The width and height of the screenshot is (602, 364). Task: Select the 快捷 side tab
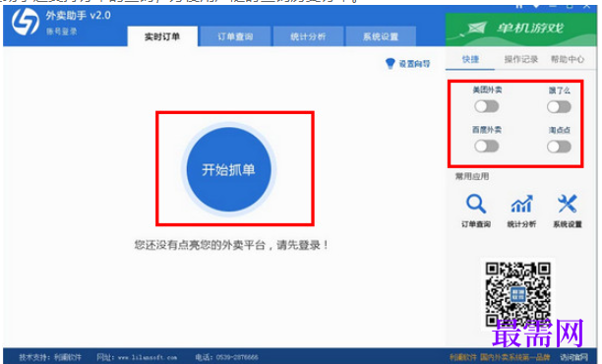tap(470, 59)
